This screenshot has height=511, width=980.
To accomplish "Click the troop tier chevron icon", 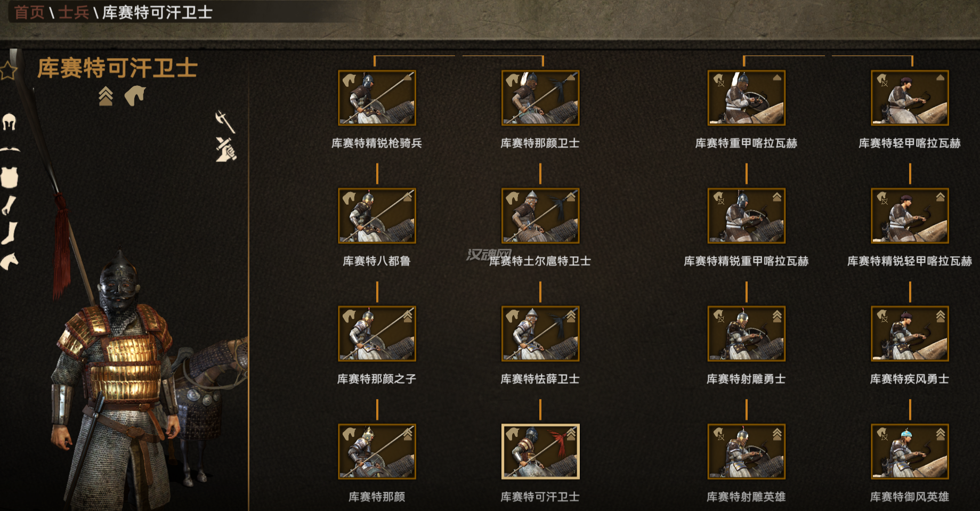I will point(106,96).
